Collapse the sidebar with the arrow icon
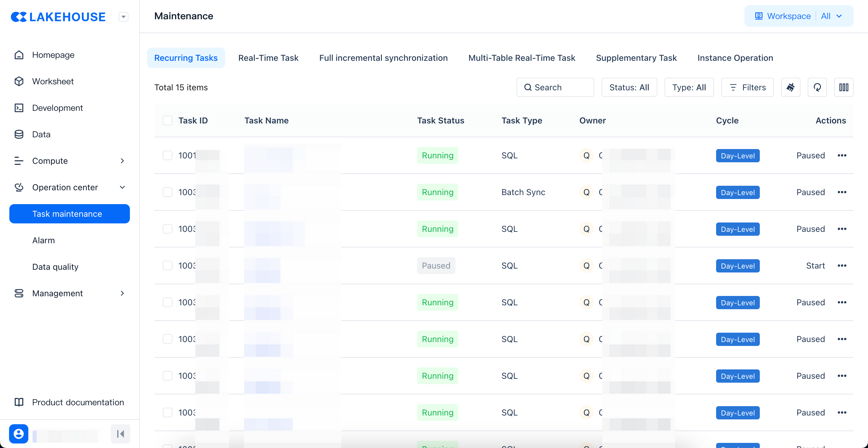Image resolution: width=868 pixels, height=448 pixels. (120, 434)
